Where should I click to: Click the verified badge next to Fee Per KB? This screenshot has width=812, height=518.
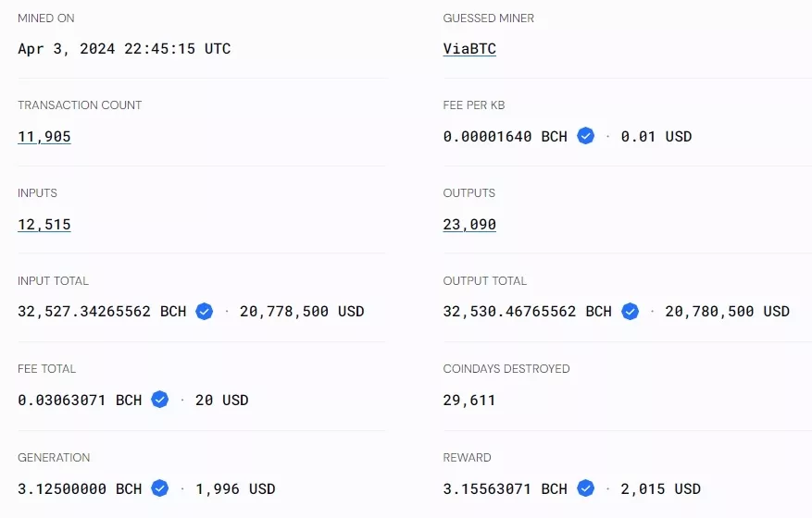tap(585, 136)
